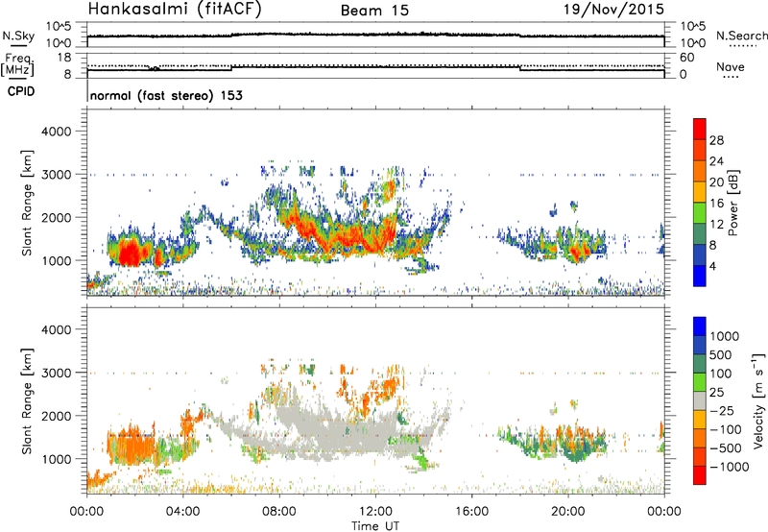Image resolution: width=768 pixels, height=532 pixels.
Task: Click the bright blue top segment of Velocity colorbar
Action: click(x=700, y=326)
